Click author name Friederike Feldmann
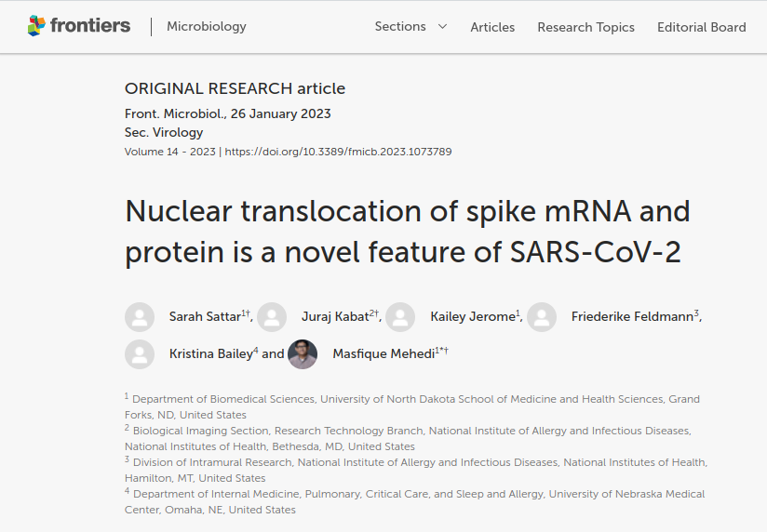The height and width of the screenshot is (532, 767). (x=632, y=317)
